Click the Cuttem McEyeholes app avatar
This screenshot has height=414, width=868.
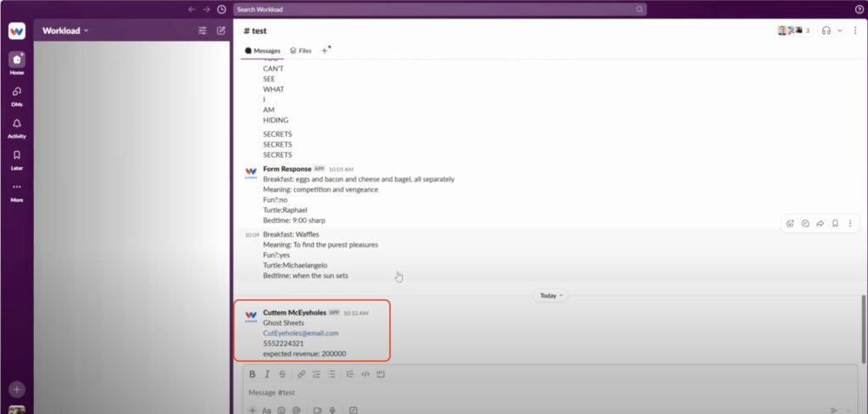251,316
